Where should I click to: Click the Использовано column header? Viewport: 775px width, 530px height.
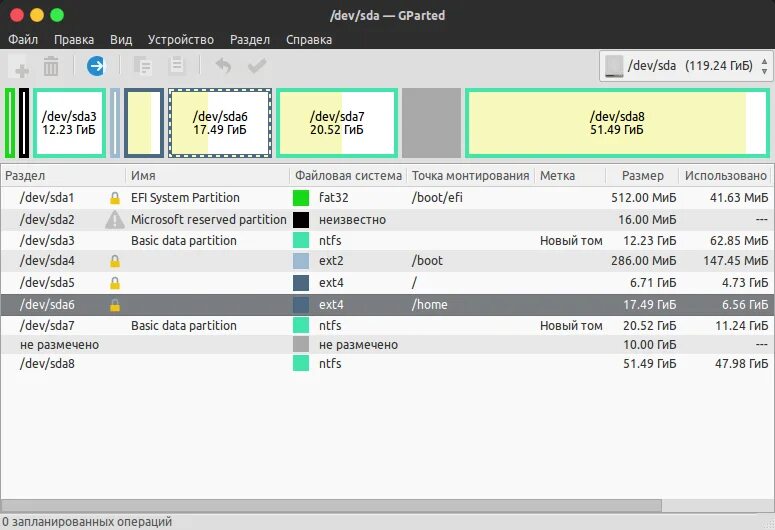click(x=726, y=176)
